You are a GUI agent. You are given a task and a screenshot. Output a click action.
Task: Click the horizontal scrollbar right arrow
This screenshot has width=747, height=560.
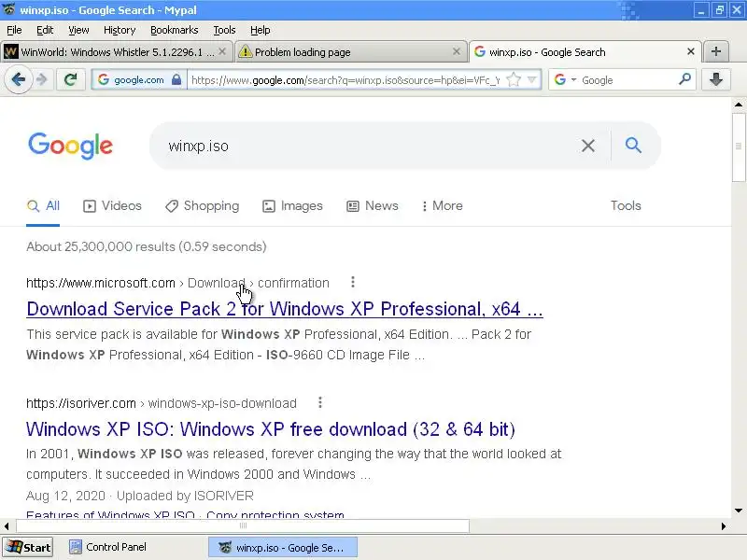click(723, 526)
